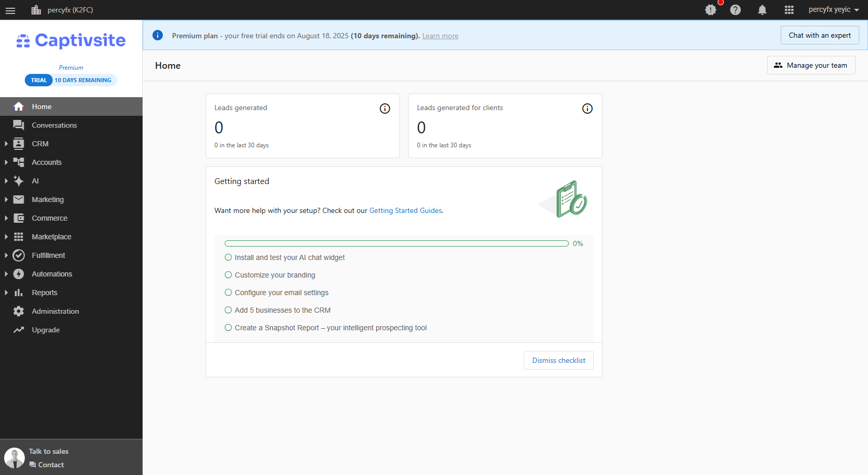Click the Conversations chat icon
The image size is (868, 475).
pyautogui.click(x=19, y=125)
